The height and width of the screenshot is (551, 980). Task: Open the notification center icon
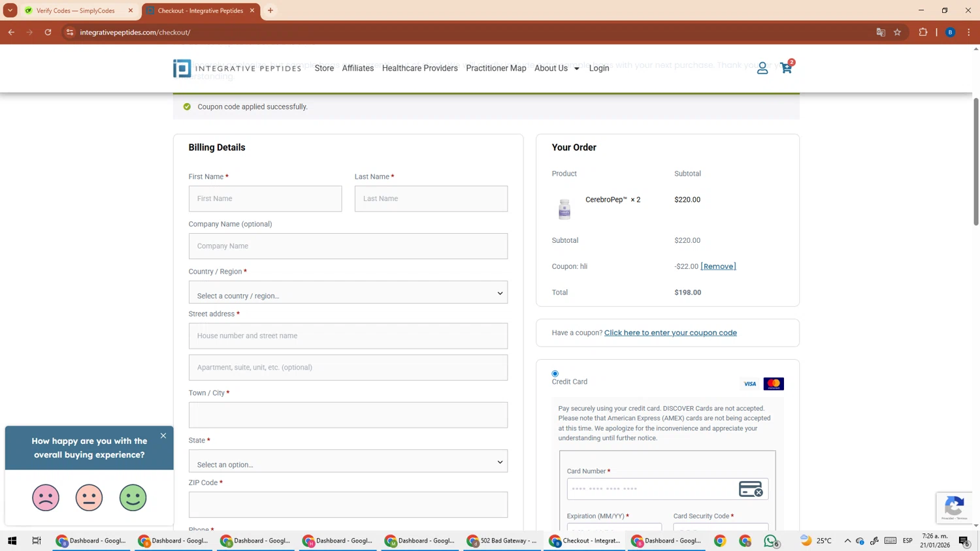tap(964, 541)
